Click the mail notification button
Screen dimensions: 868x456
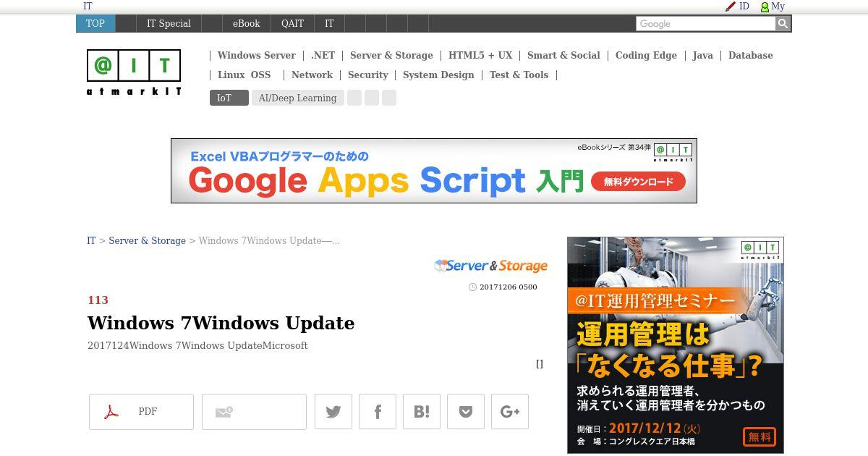click(254, 412)
